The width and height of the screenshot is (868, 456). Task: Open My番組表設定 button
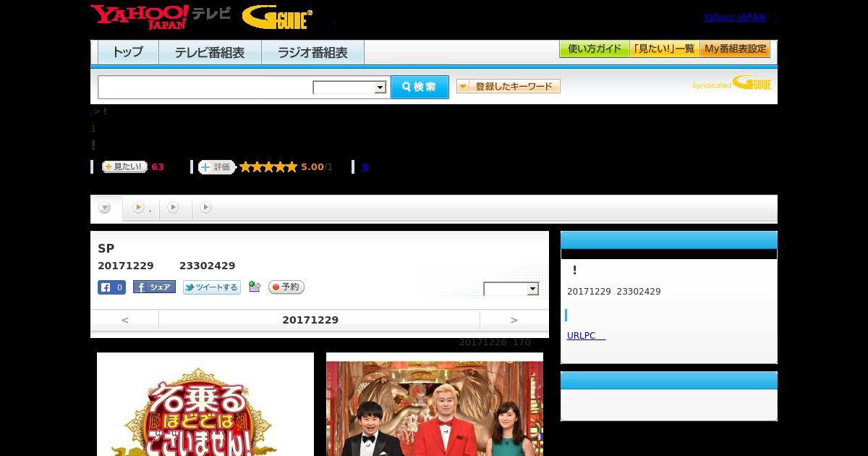click(735, 49)
